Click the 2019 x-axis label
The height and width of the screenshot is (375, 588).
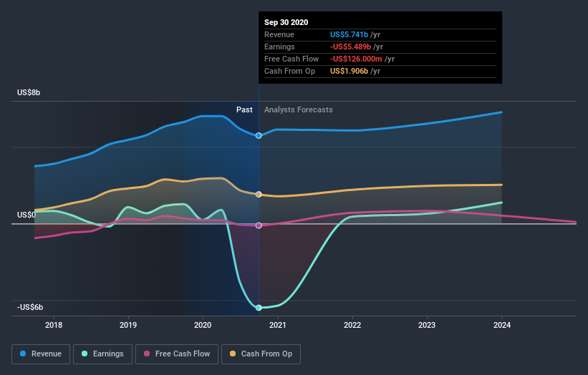(128, 325)
